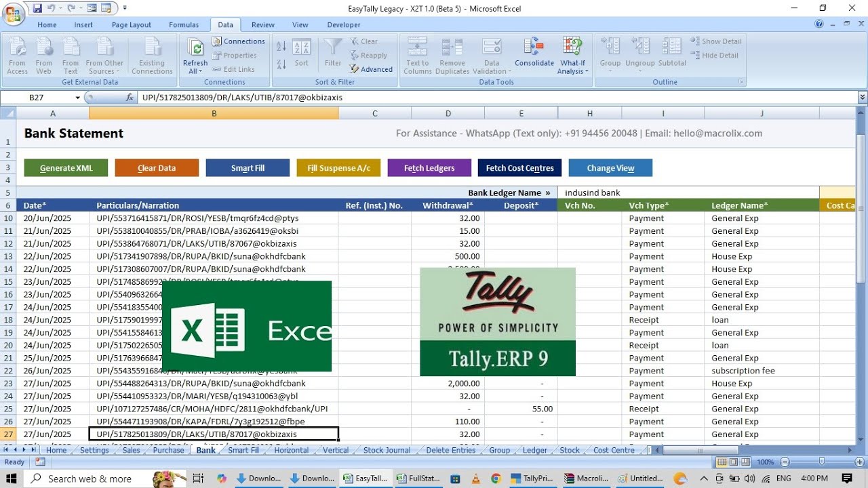Click macro record icon in status bar
868x488 pixels.
click(41, 462)
